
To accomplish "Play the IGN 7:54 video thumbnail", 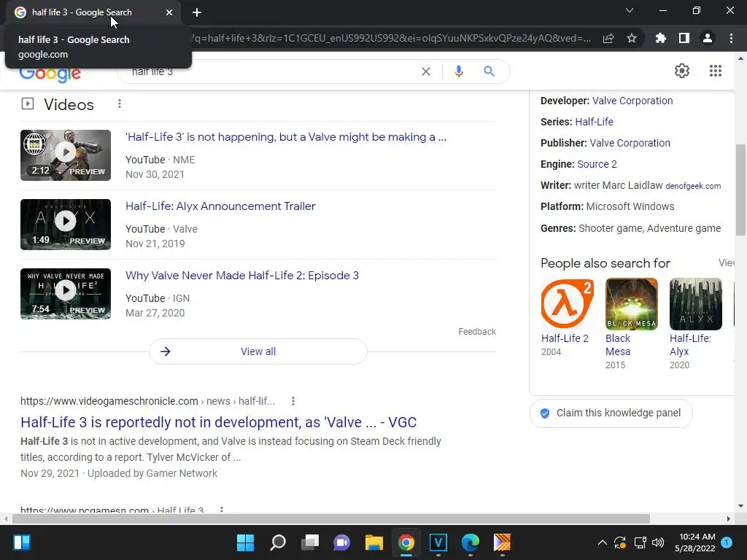I will pyautogui.click(x=66, y=294).
